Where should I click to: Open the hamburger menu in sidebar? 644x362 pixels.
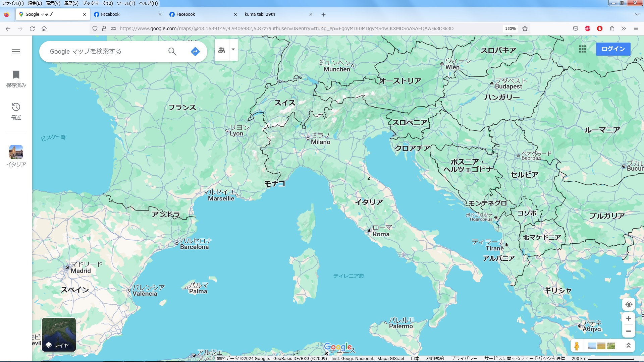pos(16,52)
